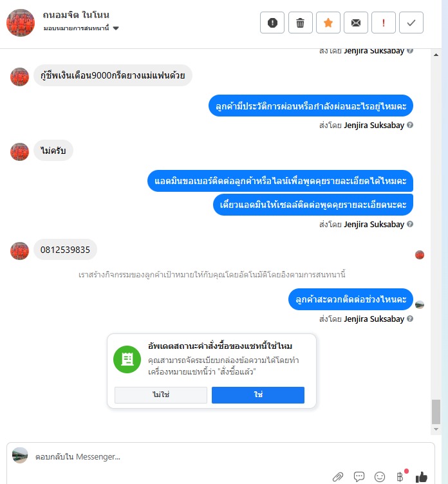Click the blue ใช่ button
The image size is (448, 484).
[258, 395]
